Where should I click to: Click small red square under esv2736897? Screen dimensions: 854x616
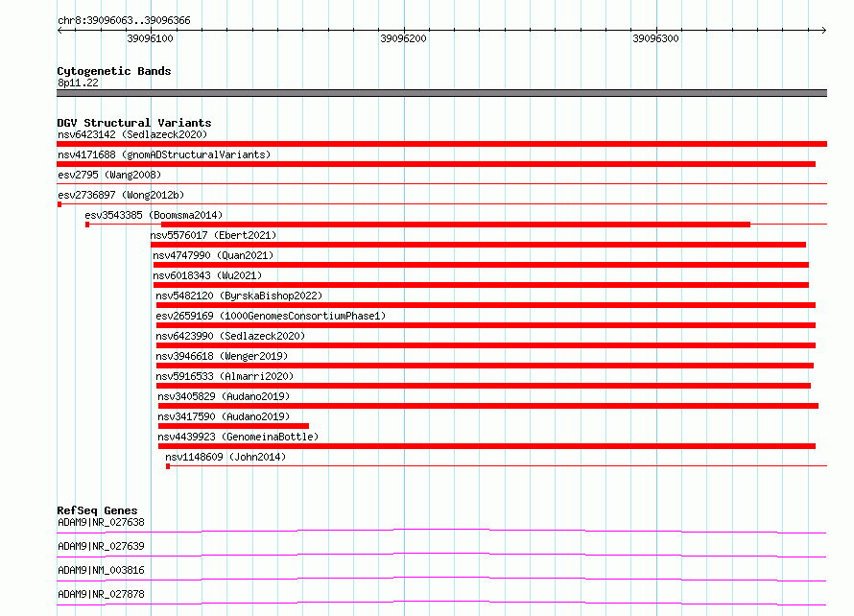(x=59, y=204)
